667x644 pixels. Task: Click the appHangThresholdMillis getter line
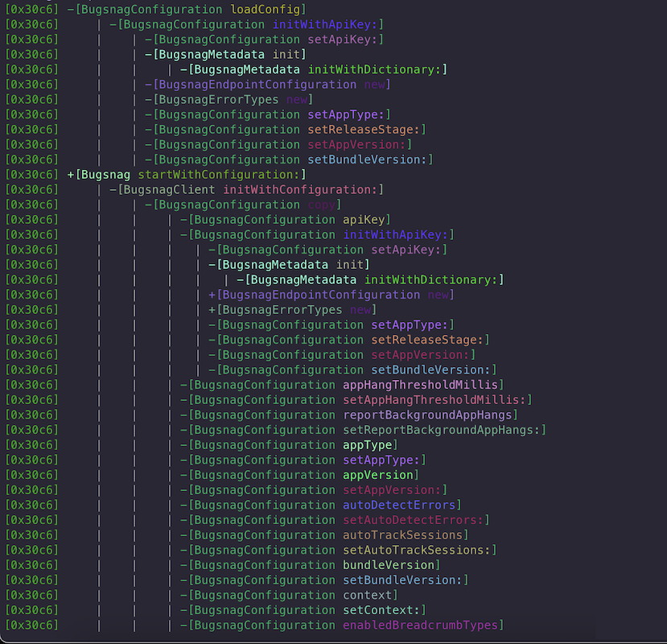tap(342, 385)
